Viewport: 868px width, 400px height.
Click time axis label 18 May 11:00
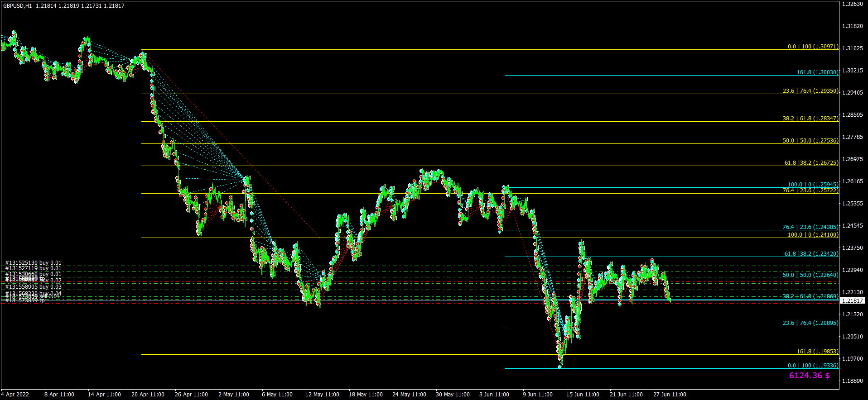coord(366,395)
